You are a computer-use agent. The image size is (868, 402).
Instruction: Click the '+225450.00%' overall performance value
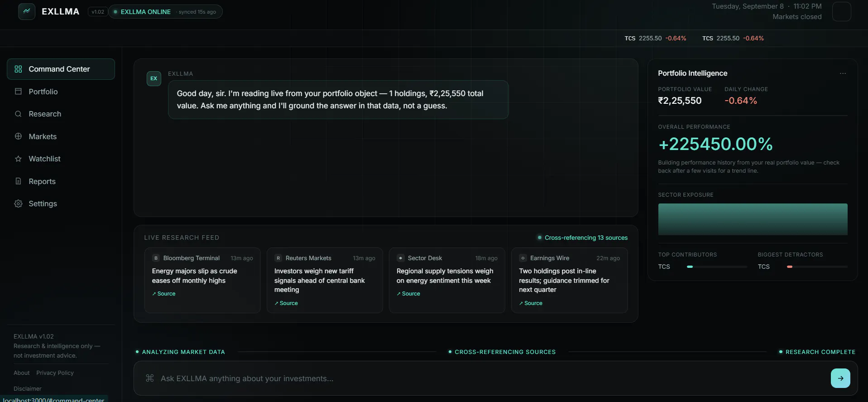click(715, 144)
